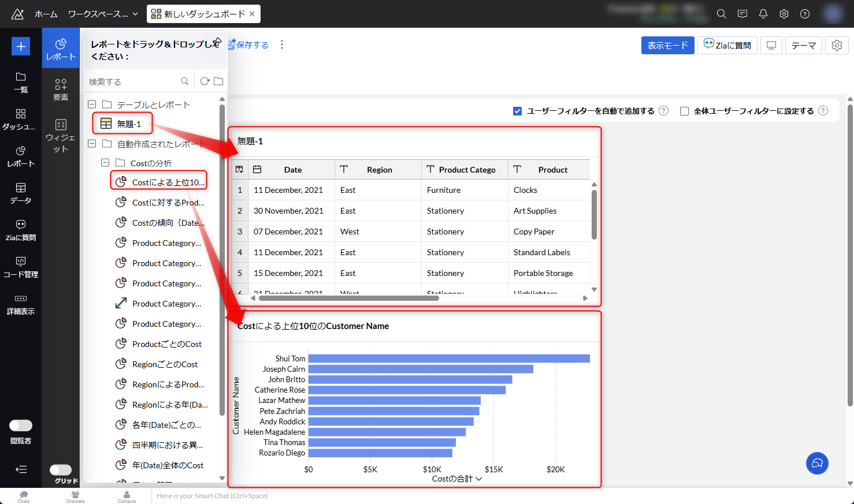Switch to the 要素 tab

pyautogui.click(x=61, y=89)
